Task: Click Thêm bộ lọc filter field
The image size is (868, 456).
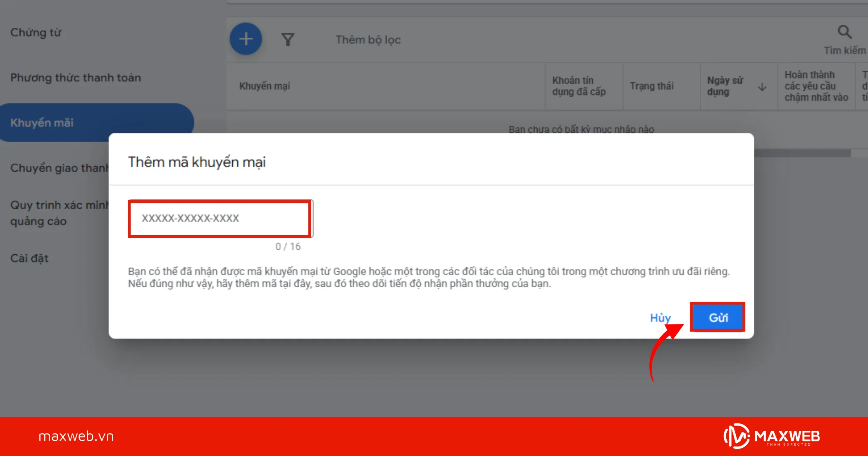Action: click(368, 40)
